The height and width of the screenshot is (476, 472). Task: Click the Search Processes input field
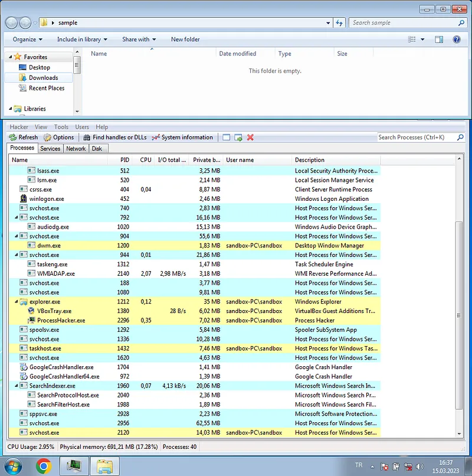coord(417,137)
